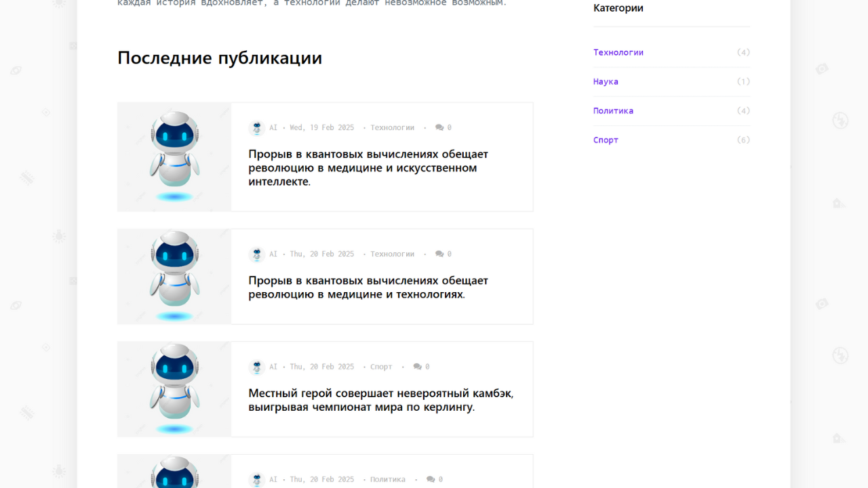Click robot thumbnail of second post
This screenshot has width=868, height=488.
click(174, 276)
